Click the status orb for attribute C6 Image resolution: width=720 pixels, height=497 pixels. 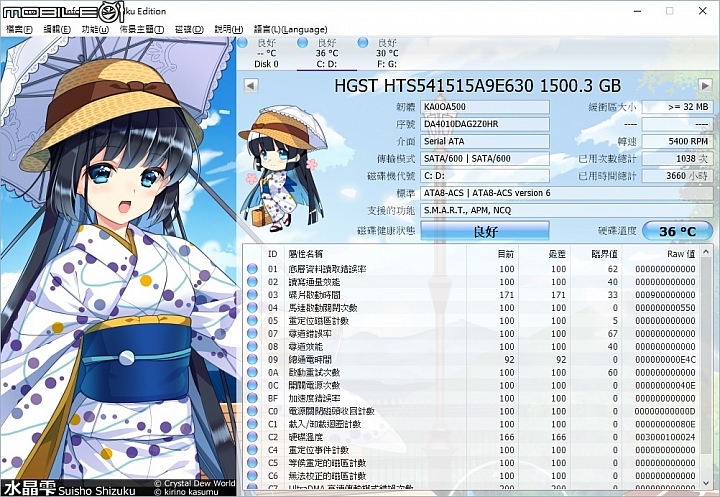point(252,475)
